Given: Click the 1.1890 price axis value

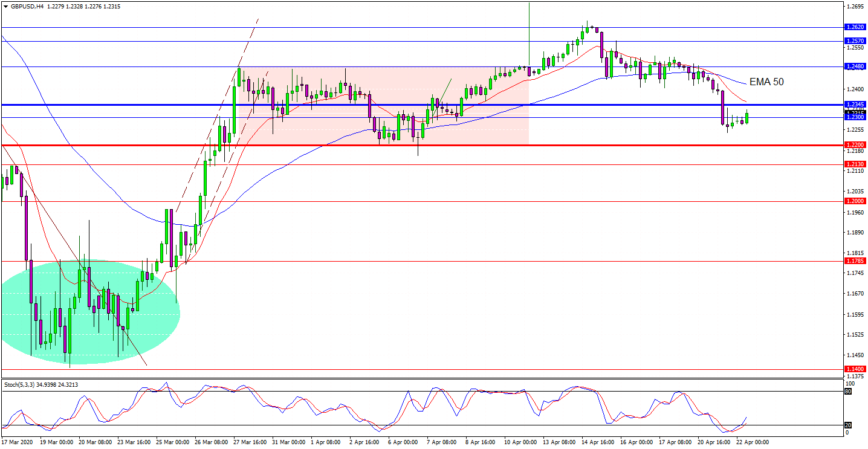Looking at the screenshot, I should (x=855, y=233).
